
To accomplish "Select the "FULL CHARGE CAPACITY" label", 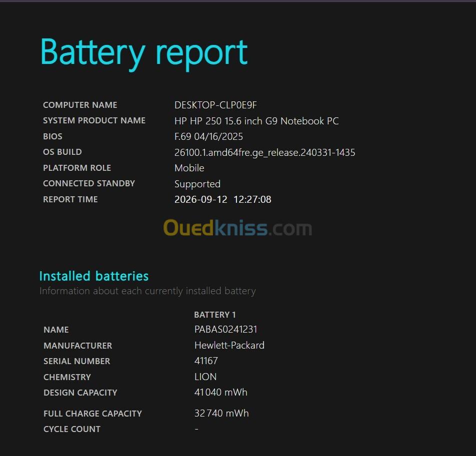I will pos(93,414).
